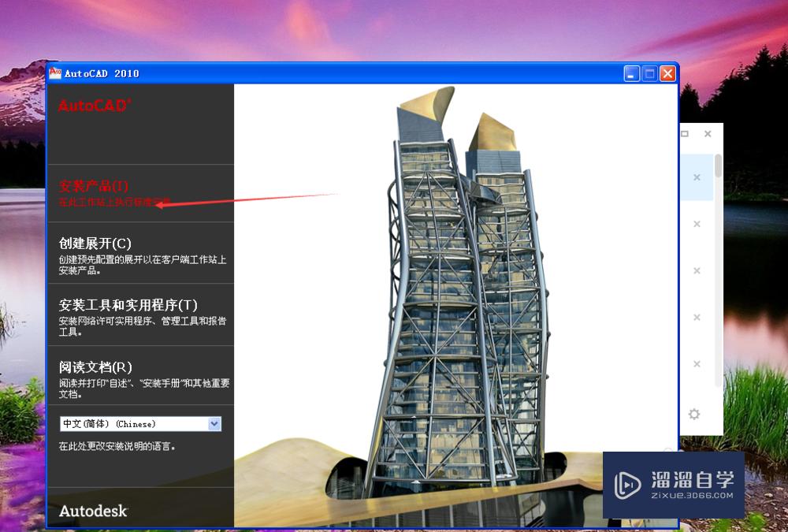This screenshot has width=788, height=532.
Task: Close the AutoCAD 2010 installer window
Action: 668,74
